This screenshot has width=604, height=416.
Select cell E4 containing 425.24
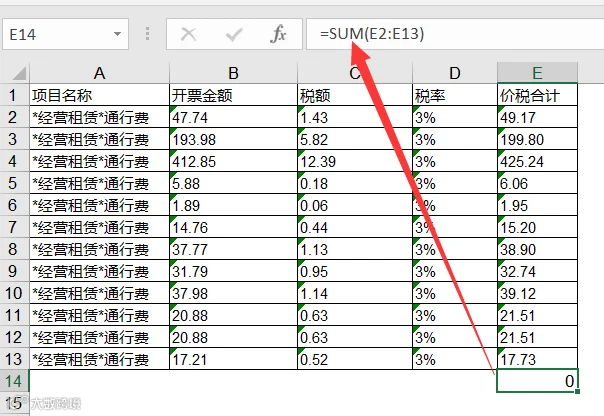pos(537,161)
